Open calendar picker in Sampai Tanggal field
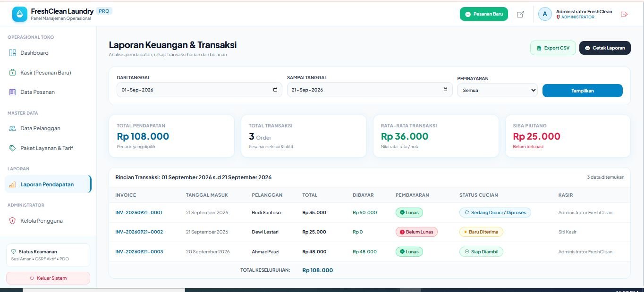This screenshot has width=644, height=292. coord(445,90)
